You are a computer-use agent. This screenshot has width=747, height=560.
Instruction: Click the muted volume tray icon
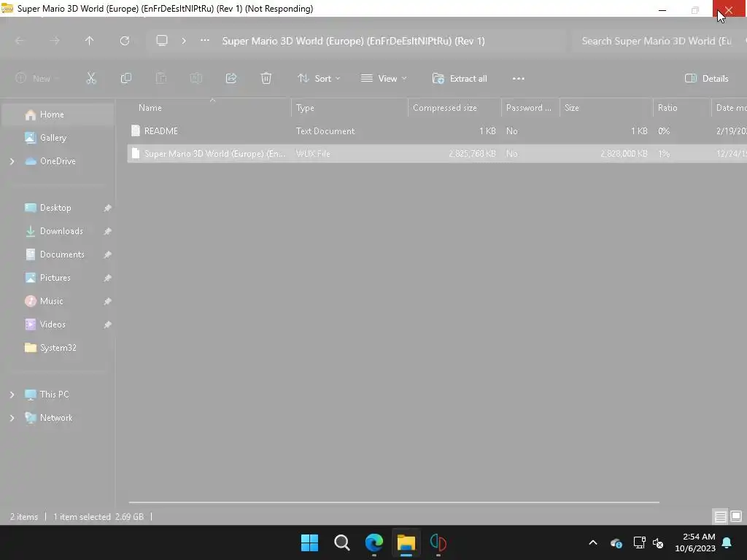pyautogui.click(x=659, y=542)
